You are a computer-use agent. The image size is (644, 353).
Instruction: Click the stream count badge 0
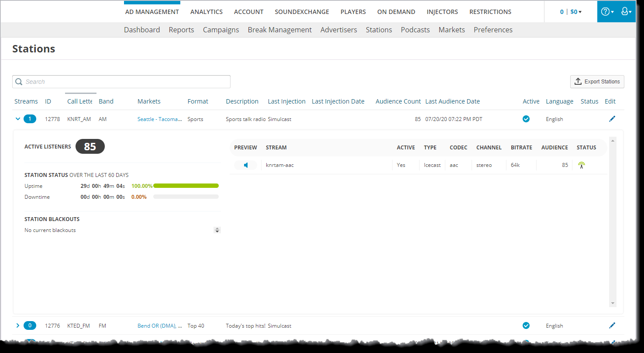pyautogui.click(x=30, y=325)
